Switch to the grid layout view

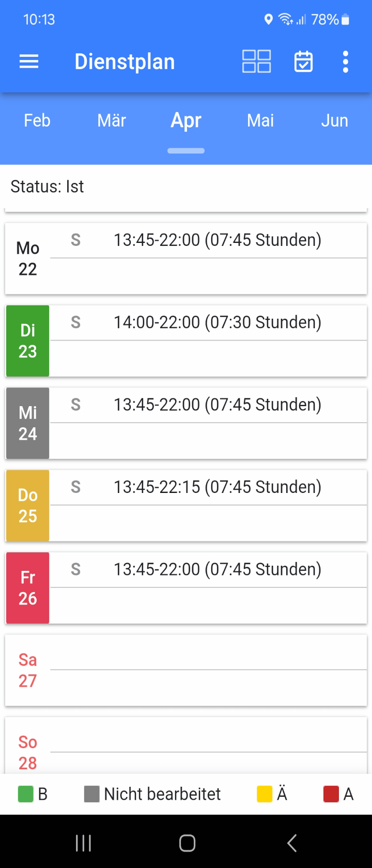(257, 61)
